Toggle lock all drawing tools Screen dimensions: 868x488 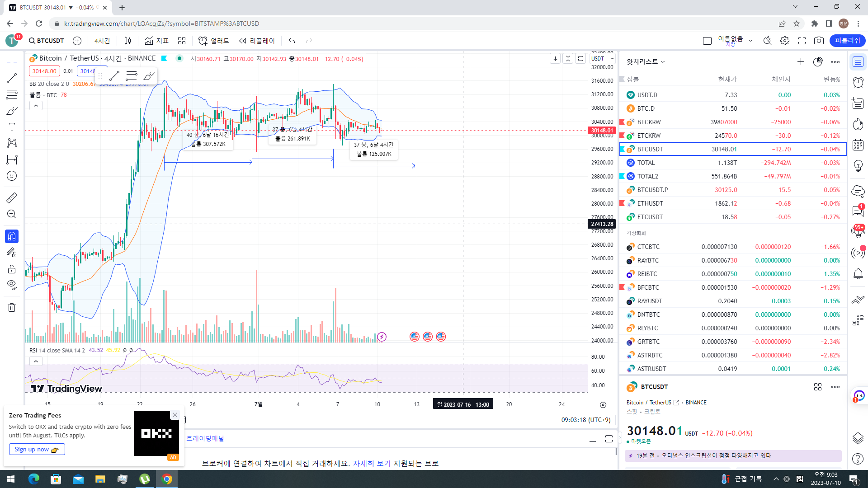(12, 269)
